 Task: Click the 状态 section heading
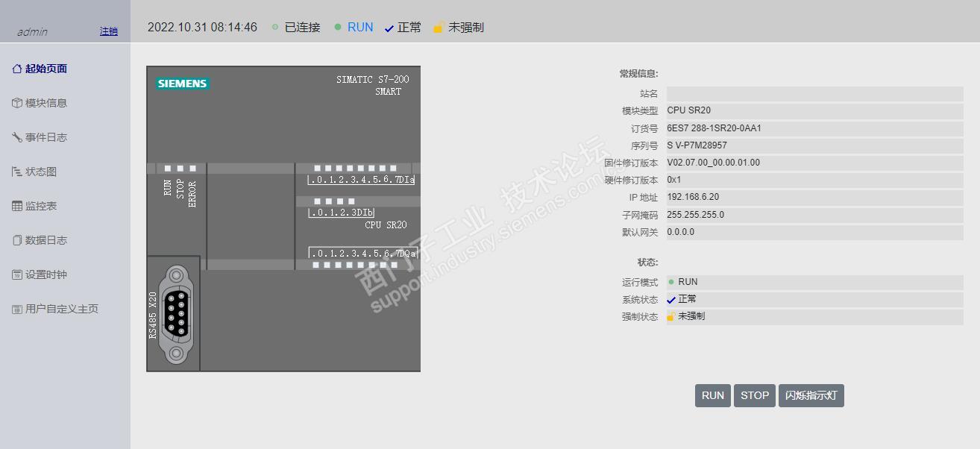click(647, 263)
